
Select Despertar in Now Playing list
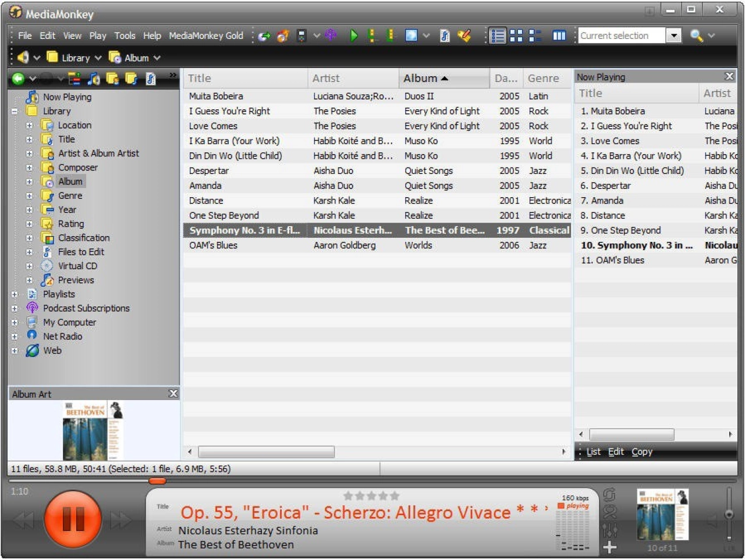point(655,186)
